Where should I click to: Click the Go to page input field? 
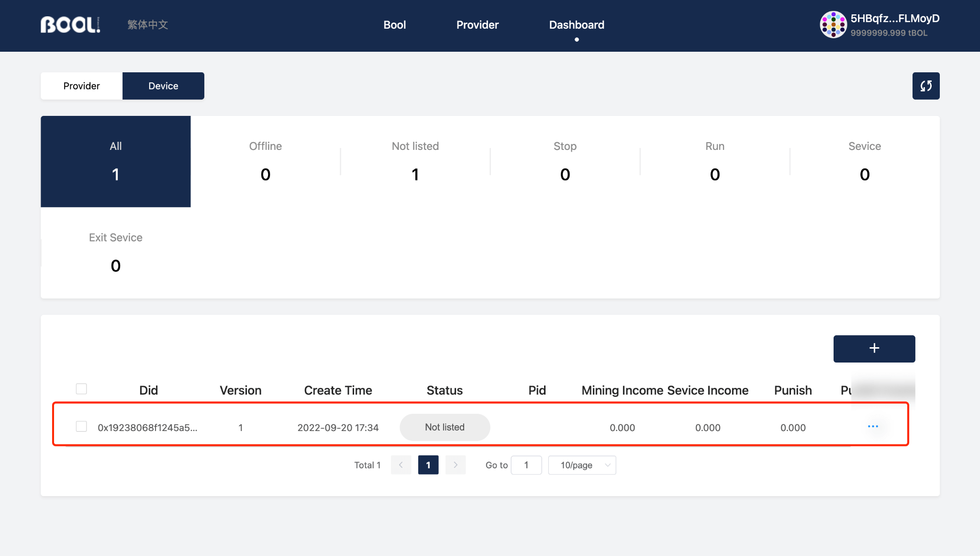coord(526,465)
